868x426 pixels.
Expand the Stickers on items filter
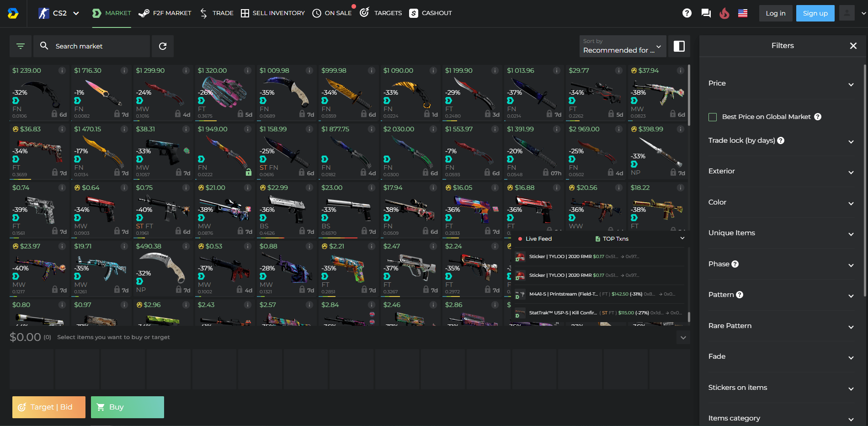(782, 388)
